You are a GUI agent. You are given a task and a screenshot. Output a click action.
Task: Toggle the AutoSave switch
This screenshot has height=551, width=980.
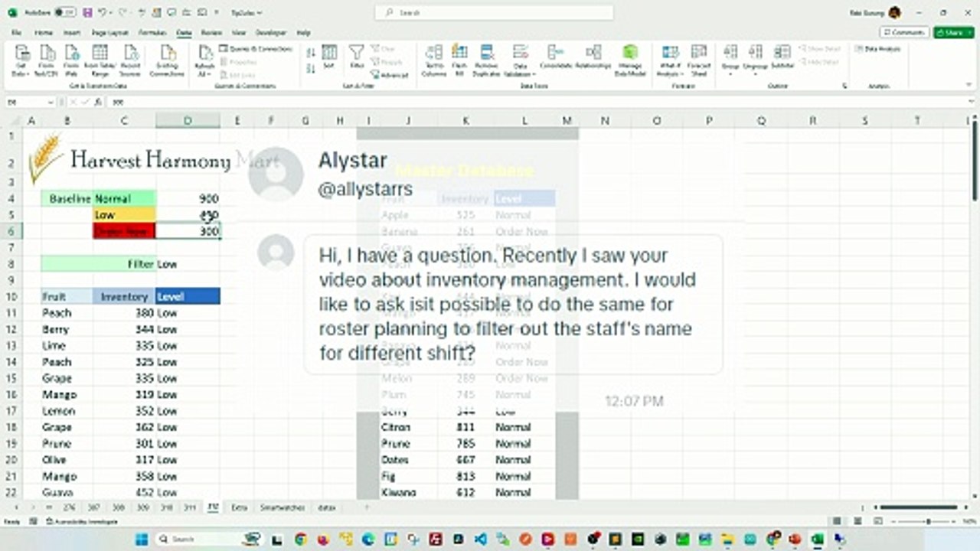coord(66,13)
